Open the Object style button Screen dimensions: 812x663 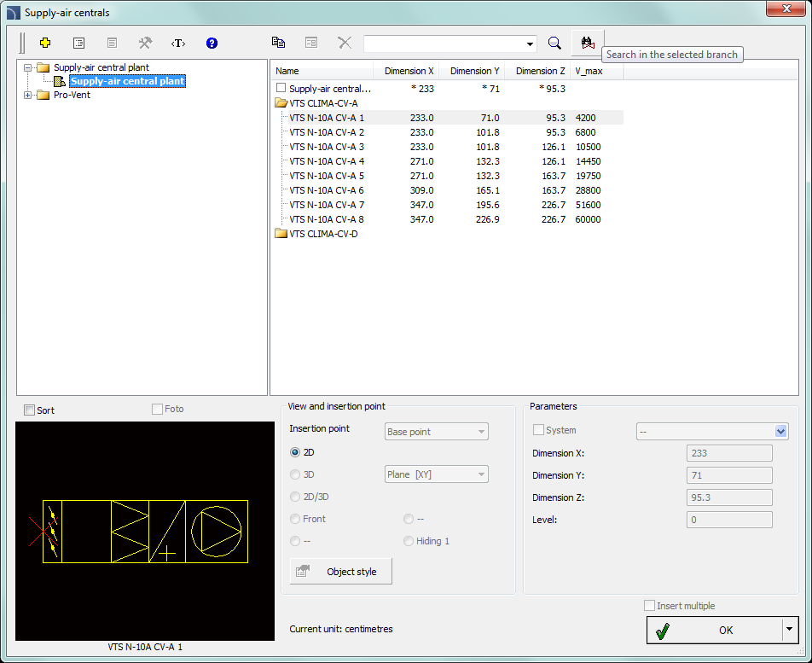[x=341, y=572]
